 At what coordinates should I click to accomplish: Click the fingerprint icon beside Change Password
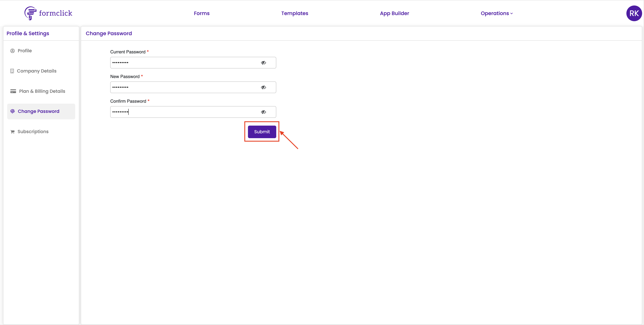(13, 111)
